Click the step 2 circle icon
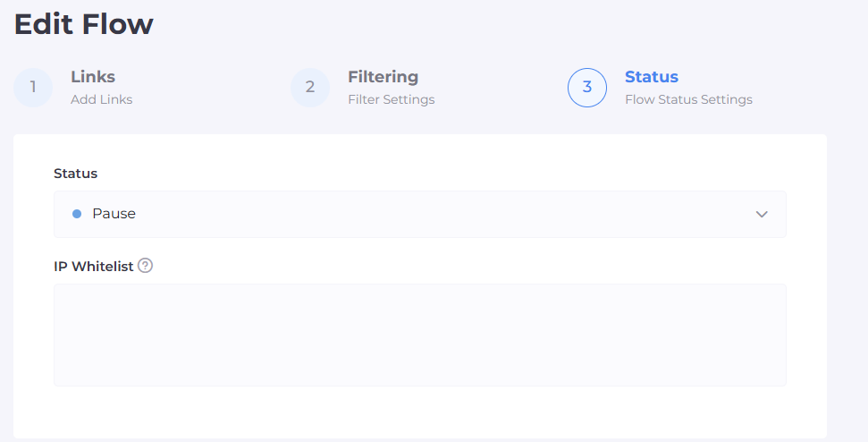Image resolution: width=868 pixels, height=442 pixels. click(310, 88)
